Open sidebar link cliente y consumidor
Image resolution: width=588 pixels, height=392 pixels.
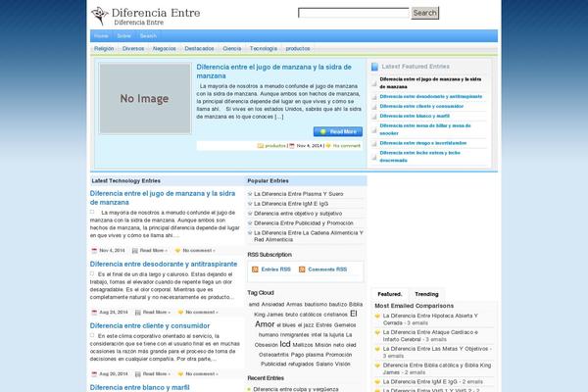coord(421,107)
